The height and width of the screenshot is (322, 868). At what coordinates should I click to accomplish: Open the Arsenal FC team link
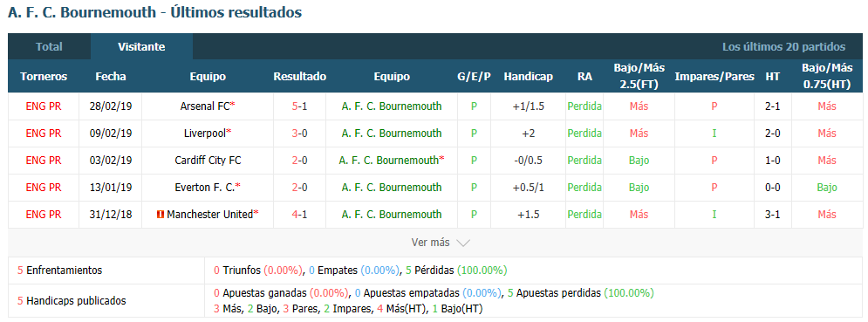coord(205,106)
